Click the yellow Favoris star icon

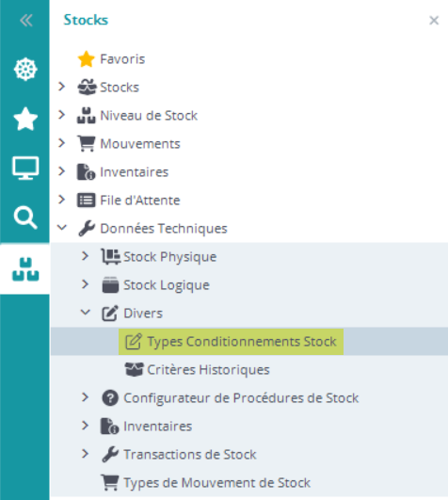coord(86,59)
